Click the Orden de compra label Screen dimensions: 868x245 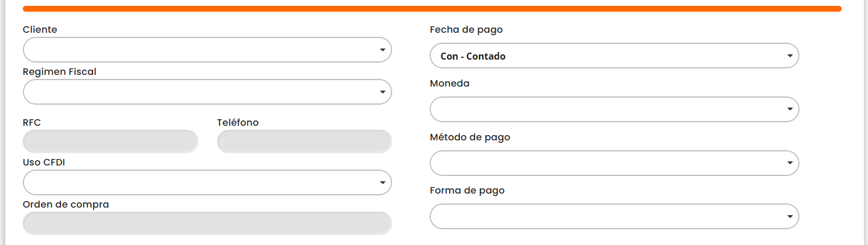pos(66,204)
